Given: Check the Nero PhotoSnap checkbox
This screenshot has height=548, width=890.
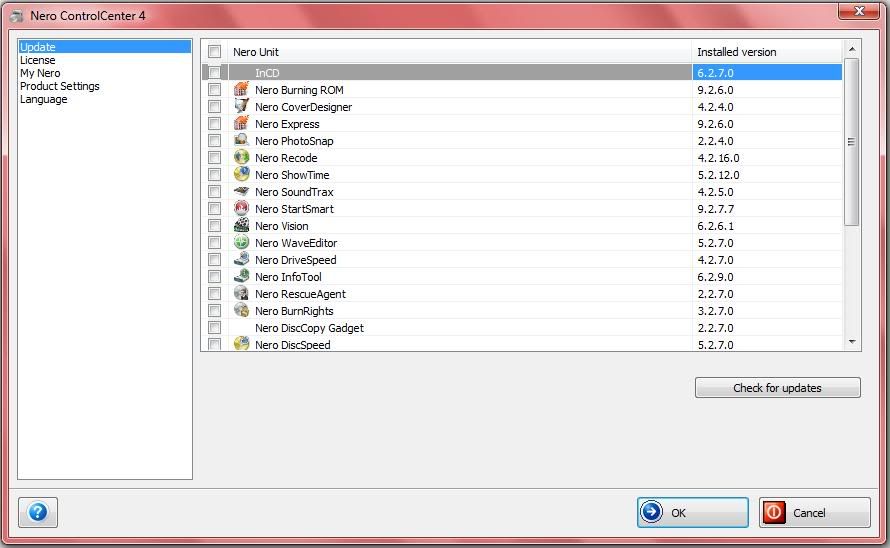Looking at the screenshot, I should click(214, 141).
